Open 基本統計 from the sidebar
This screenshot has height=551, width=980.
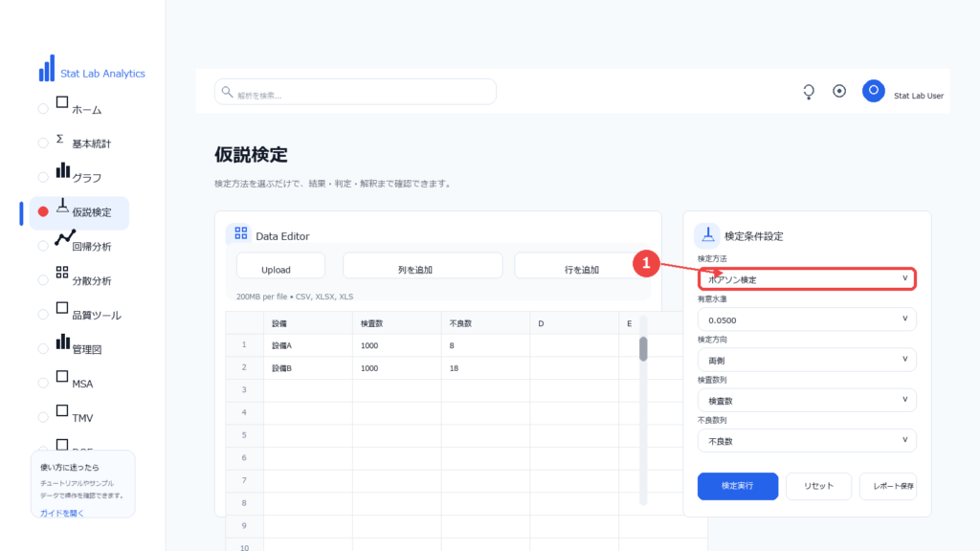(91, 143)
